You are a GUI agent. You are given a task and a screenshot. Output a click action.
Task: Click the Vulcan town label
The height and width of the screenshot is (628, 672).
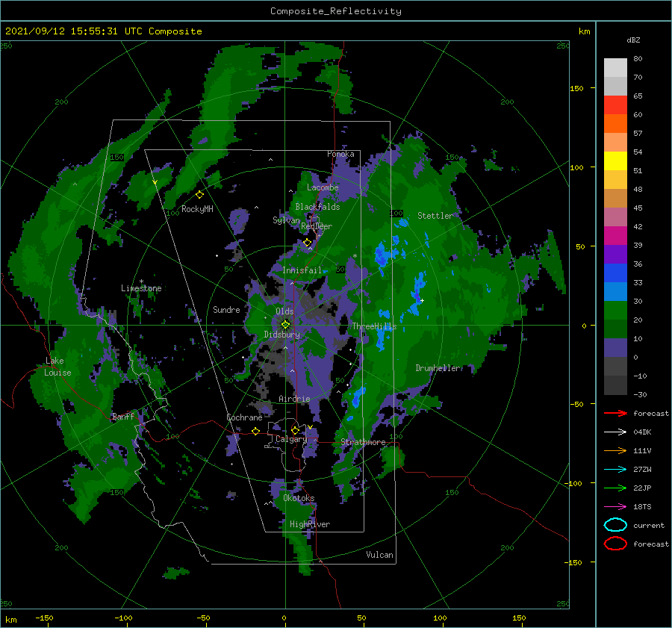380,555
